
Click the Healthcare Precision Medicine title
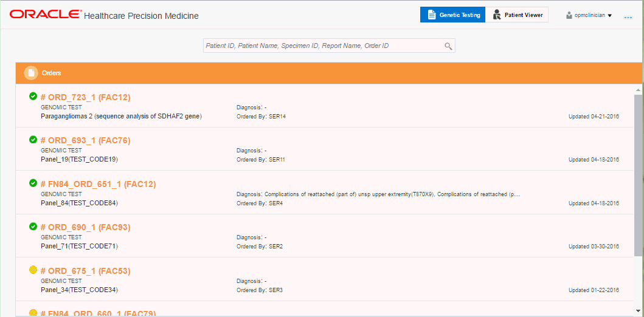coord(141,16)
